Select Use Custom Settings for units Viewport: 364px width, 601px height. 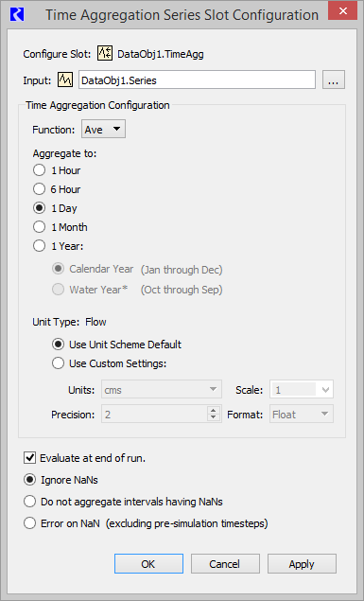[x=58, y=363]
